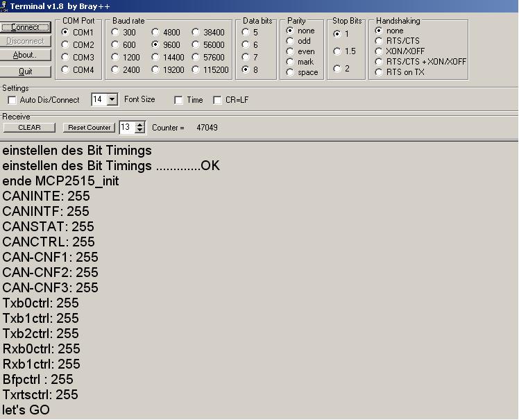The image size is (519, 420).
Task: Increase the receive spinner value above 13
Action: click(140, 125)
